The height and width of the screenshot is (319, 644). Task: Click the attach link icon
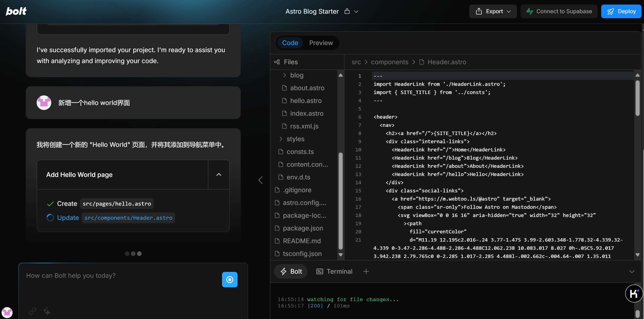pyautogui.click(x=33, y=311)
